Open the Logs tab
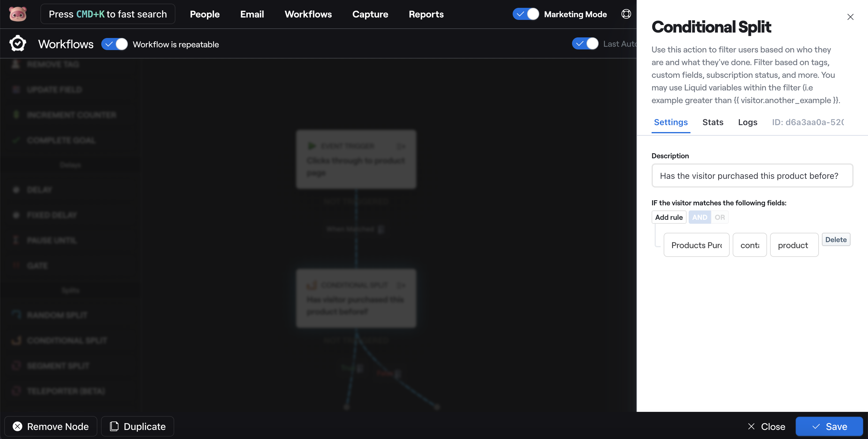 point(747,122)
